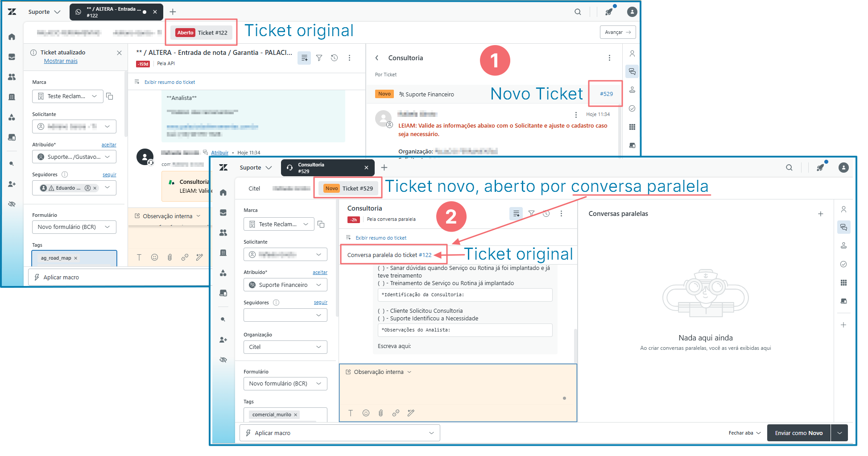Insert a link in the ticket #529 editor
Image resolution: width=868 pixels, height=456 pixels.
tap(396, 413)
